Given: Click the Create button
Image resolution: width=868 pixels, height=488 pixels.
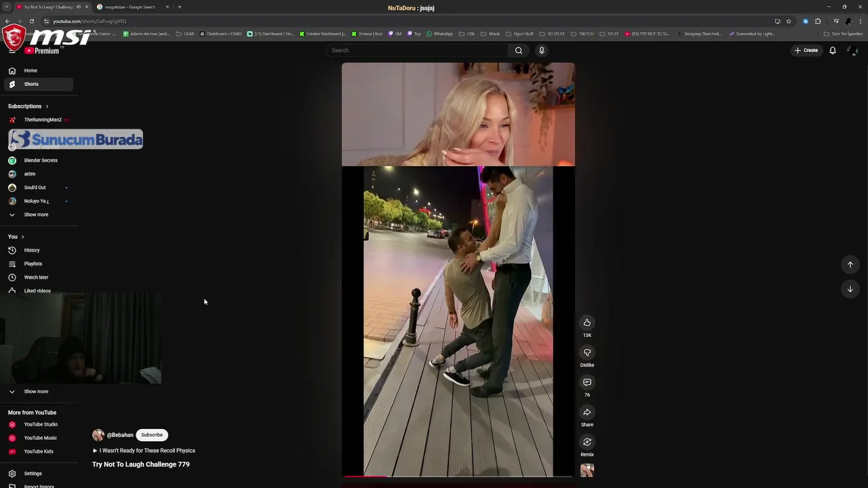Looking at the screenshot, I should 806,50.
